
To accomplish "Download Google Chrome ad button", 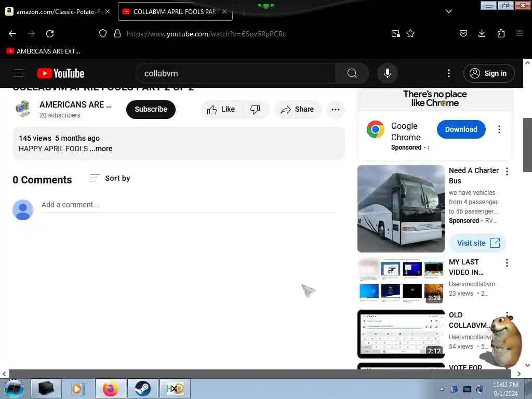I will pos(461,129).
